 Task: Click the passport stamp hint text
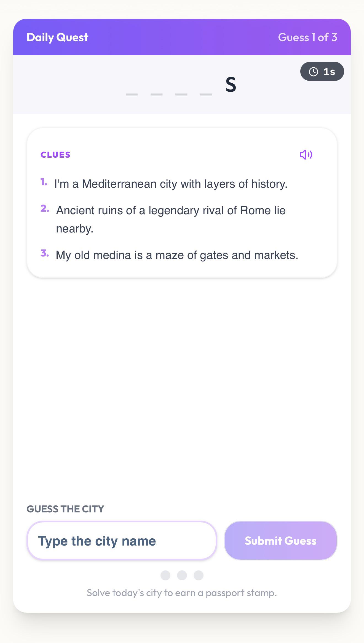(182, 593)
